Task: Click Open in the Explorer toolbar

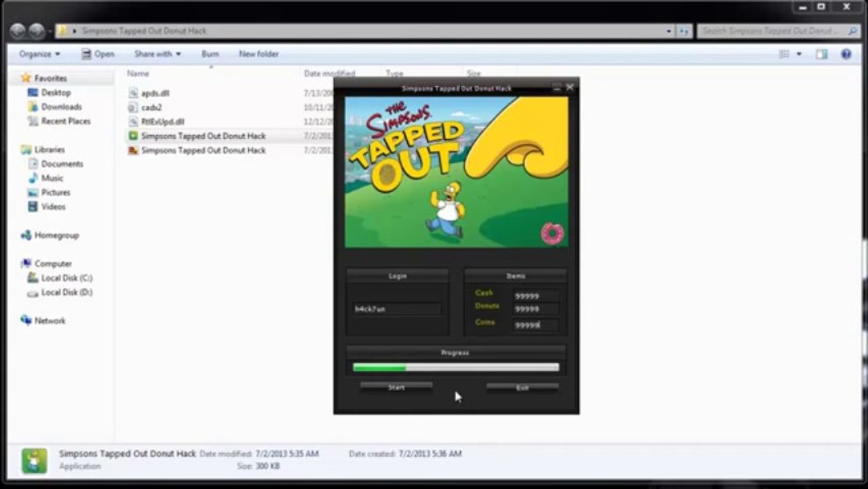Action: tap(98, 54)
